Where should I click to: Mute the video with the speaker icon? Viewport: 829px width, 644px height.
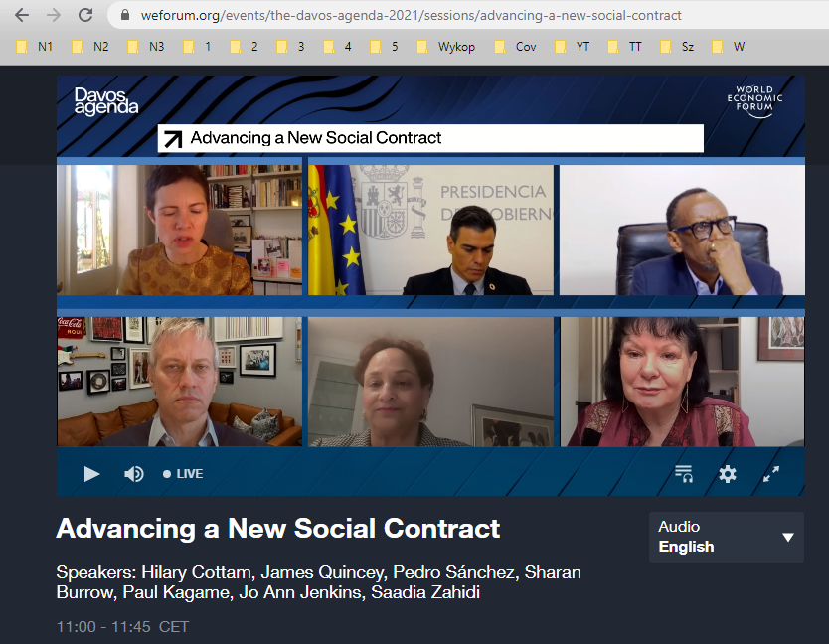pyautogui.click(x=134, y=474)
